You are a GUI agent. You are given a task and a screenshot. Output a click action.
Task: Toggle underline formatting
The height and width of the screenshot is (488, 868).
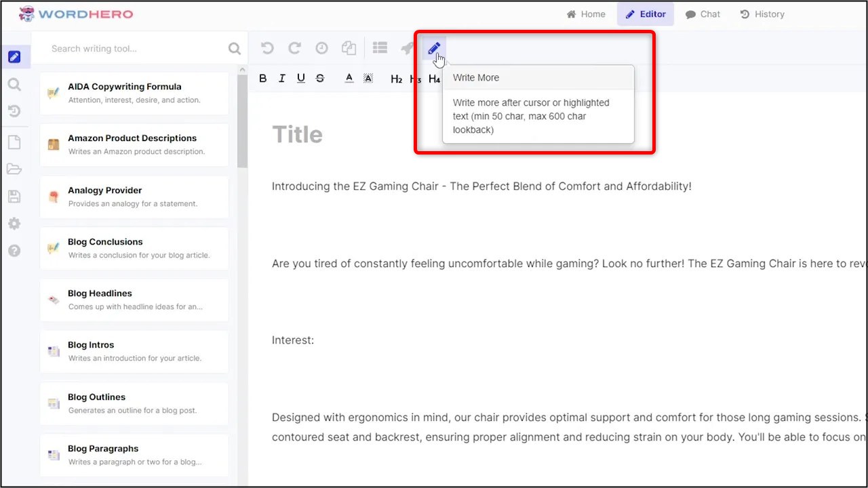point(300,78)
